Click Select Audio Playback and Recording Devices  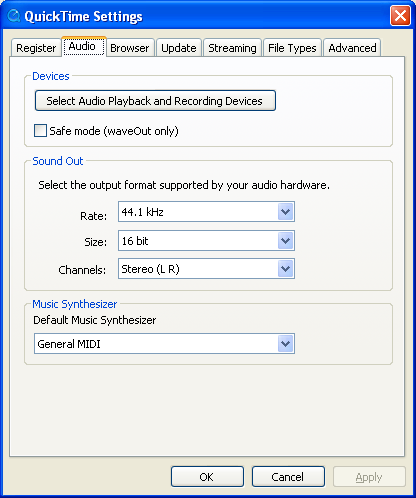[155, 100]
